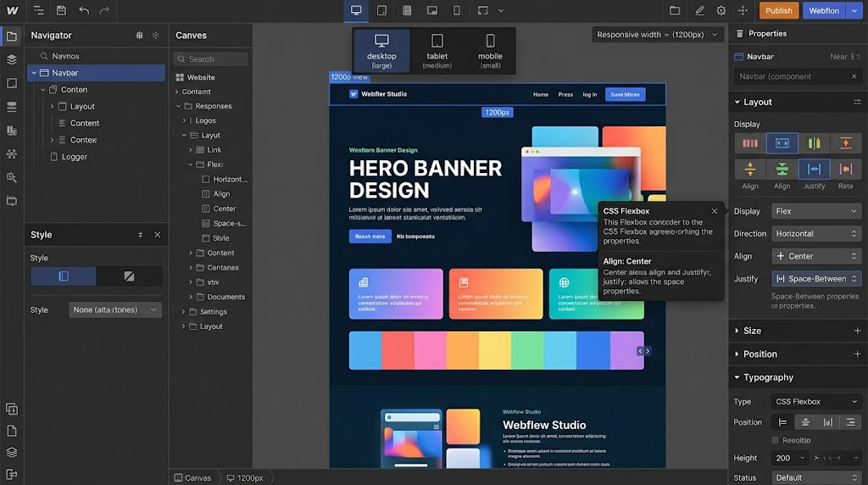
Task: Select the green grid display icon in Layout
Action: tap(814, 143)
